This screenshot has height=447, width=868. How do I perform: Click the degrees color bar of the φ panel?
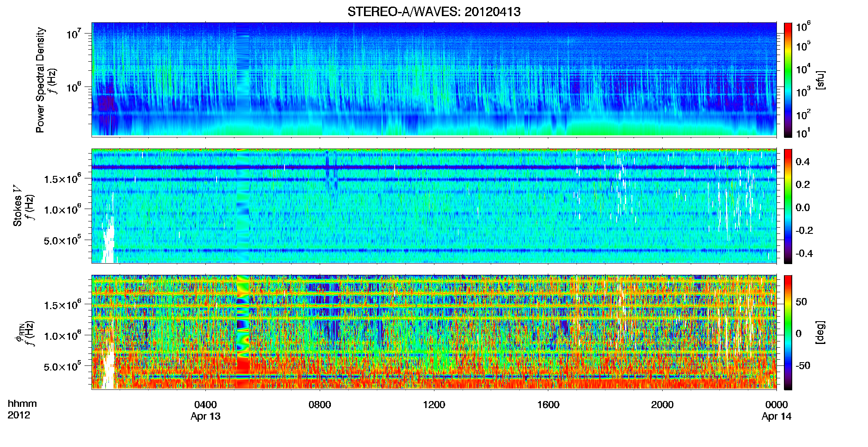788,332
